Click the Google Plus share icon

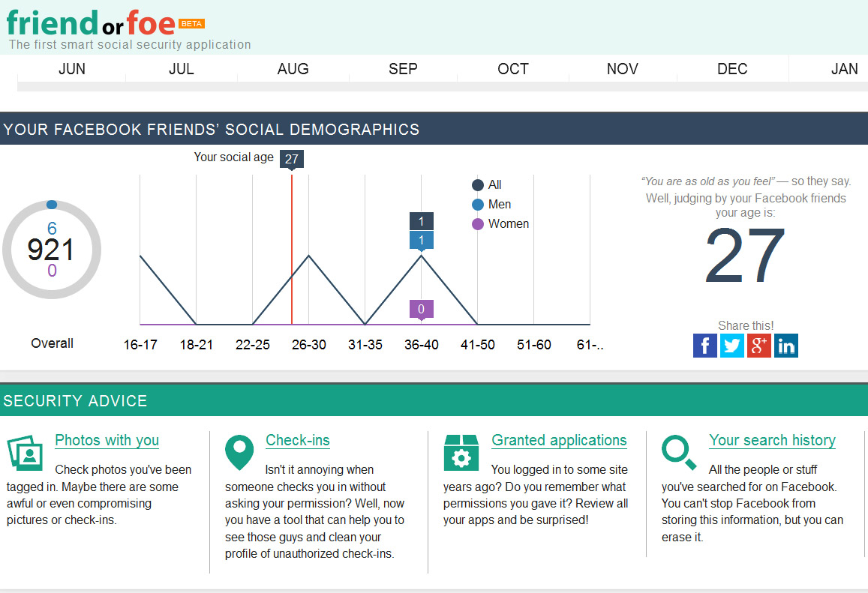tap(759, 346)
